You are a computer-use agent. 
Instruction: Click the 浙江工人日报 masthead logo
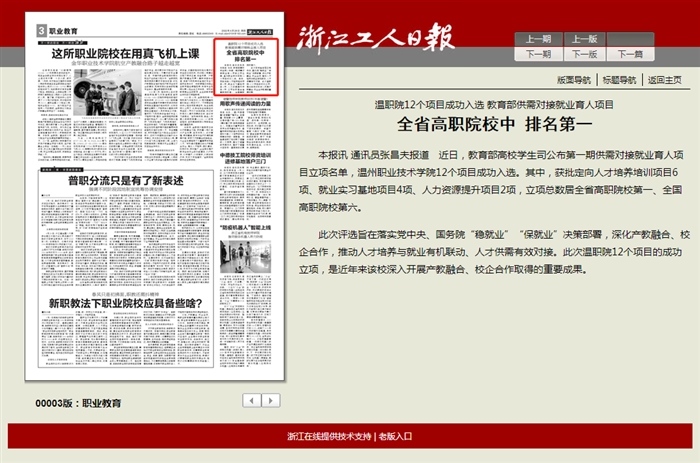tap(376, 37)
